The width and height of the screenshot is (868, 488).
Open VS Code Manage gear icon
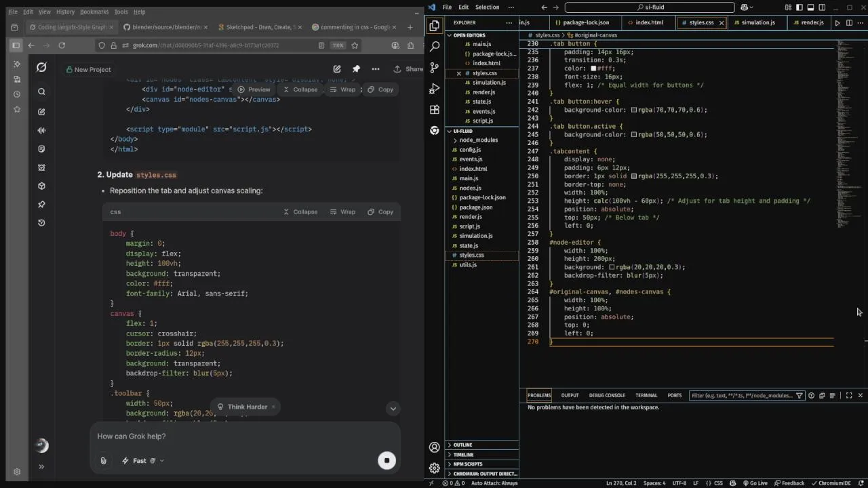point(435,468)
